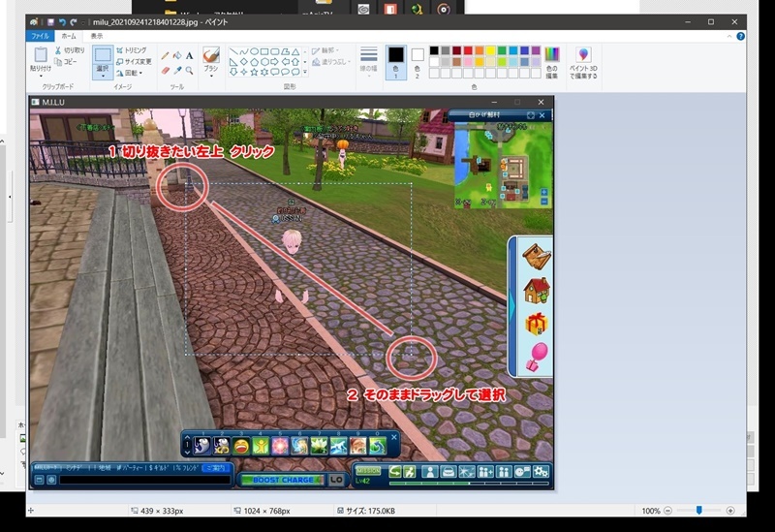775x532 pixels.
Task: Set Color 2 as active color
Action: pos(418,60)
